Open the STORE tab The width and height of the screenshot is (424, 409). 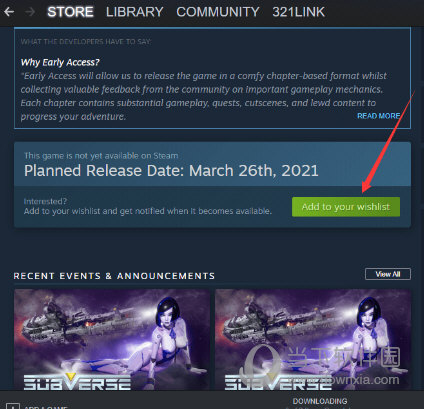click(70, 12)
